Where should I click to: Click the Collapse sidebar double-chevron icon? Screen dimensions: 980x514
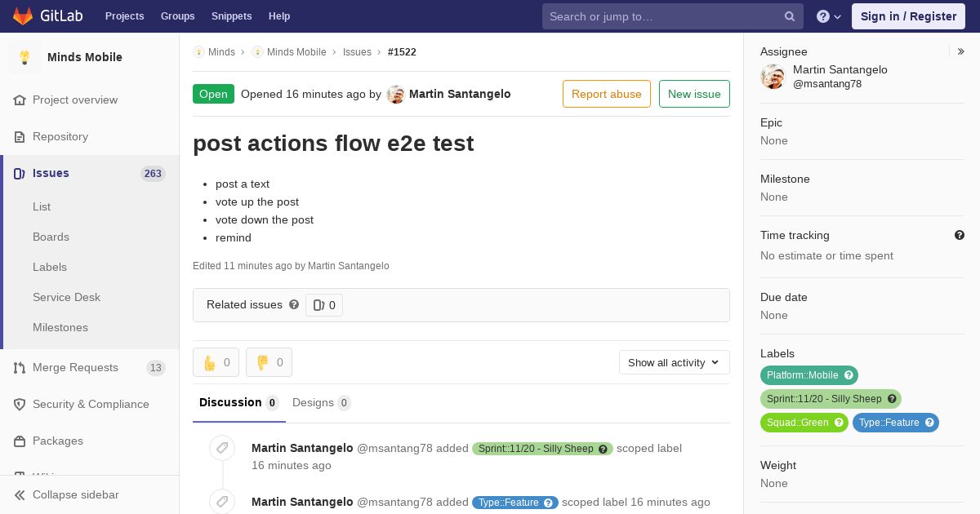click(20, 495)
